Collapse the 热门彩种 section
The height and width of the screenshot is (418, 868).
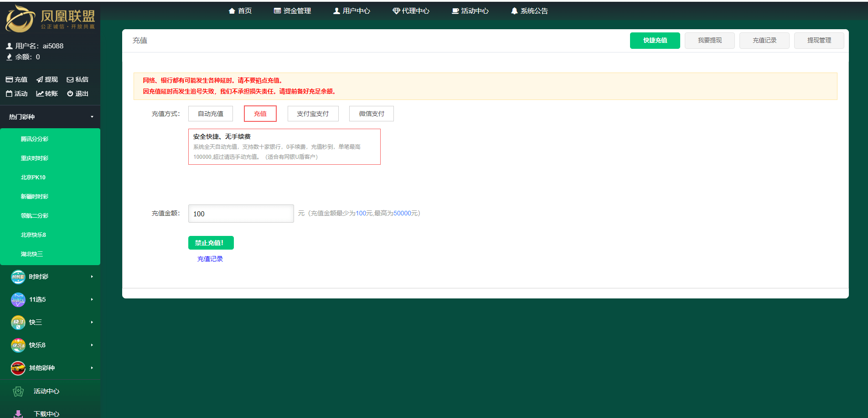coord(50,117)
